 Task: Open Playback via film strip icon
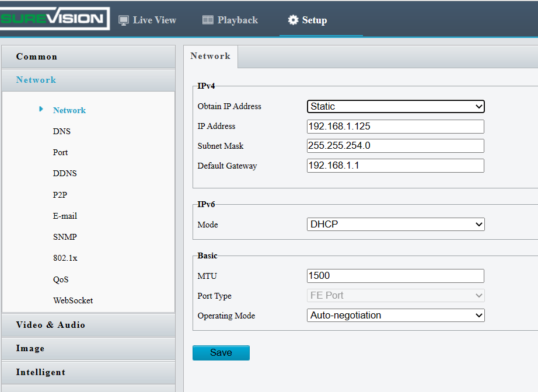point(208,20)
